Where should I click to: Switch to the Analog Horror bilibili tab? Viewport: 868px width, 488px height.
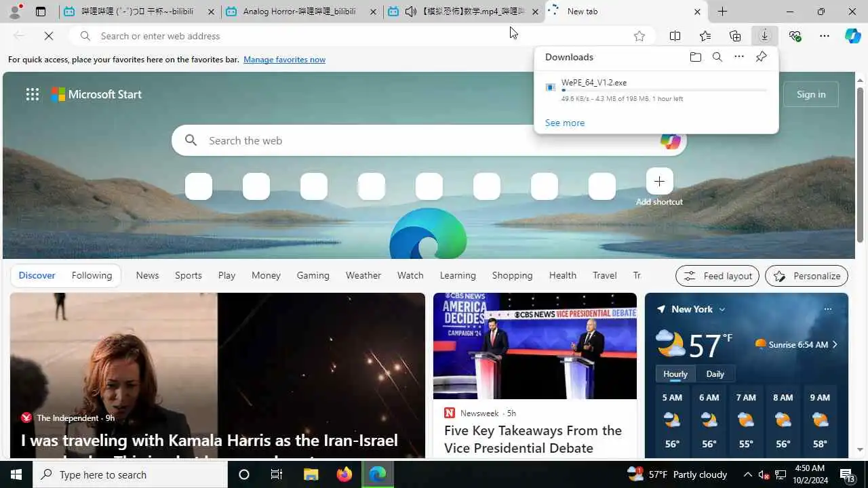(301, 12)
